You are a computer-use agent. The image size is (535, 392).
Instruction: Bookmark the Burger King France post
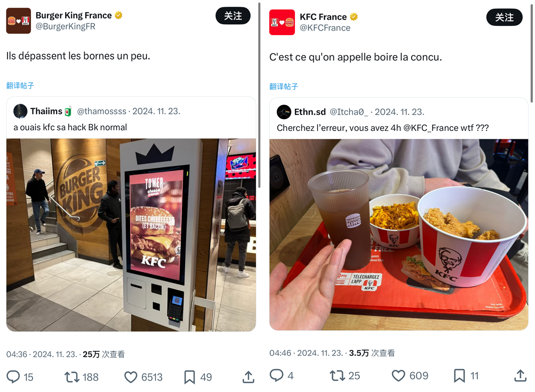point(190,377)
